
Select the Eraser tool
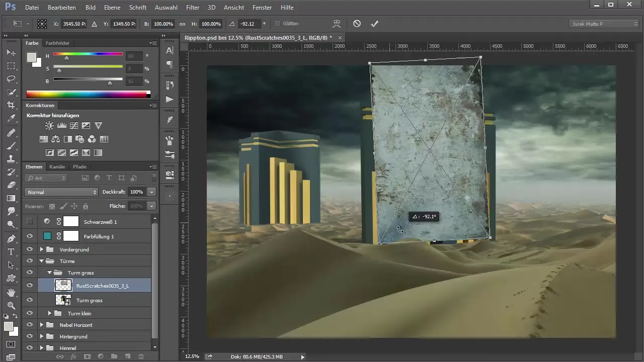coord(11,185)
